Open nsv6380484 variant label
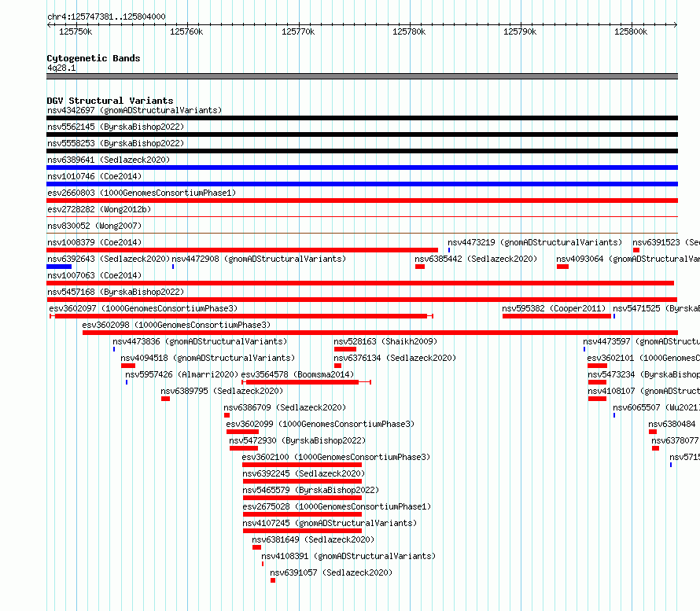This screenshot has width=700, height=611. click(672, 424)
